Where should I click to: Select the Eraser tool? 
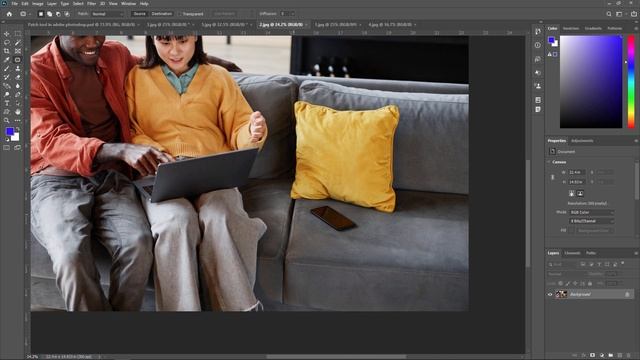point(18,77)
